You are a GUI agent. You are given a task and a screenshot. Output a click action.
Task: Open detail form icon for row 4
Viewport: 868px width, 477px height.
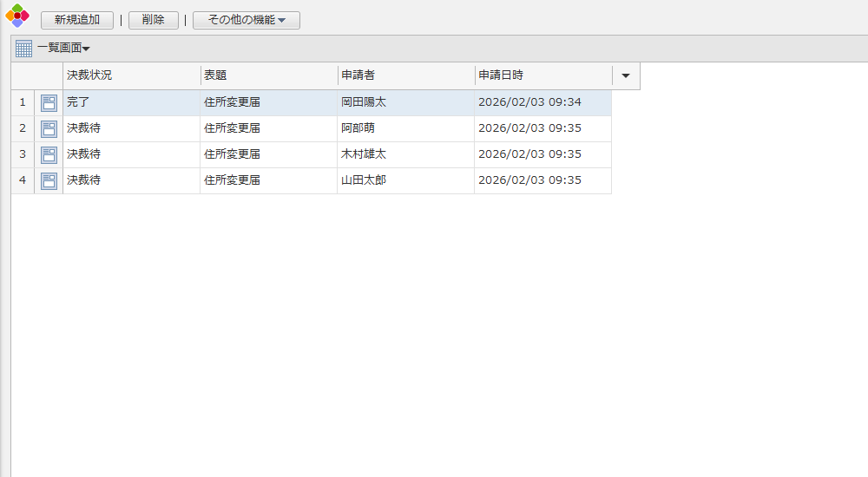(49, 181)
